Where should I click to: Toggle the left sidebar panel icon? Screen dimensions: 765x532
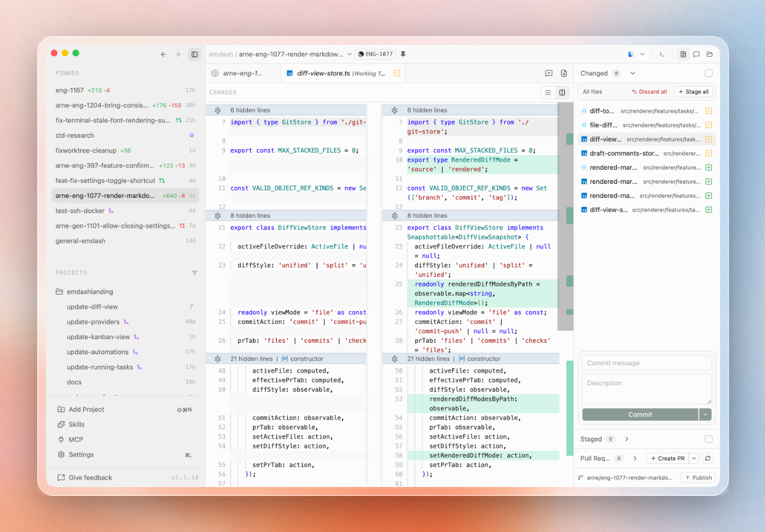[x=195, y=55]
